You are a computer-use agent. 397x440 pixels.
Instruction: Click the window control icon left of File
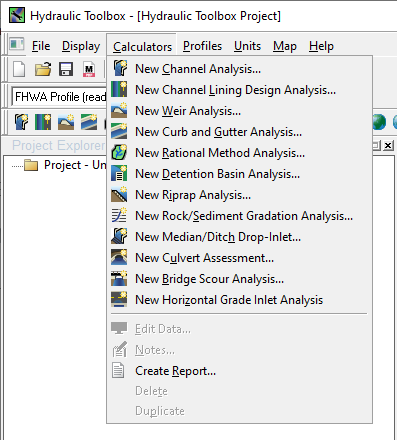[17, 45]
